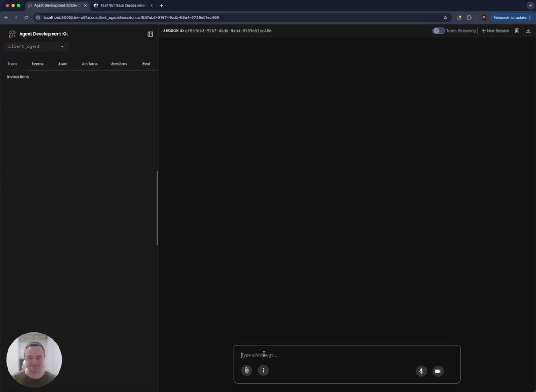536x392 pixels.
Task: Click the Agent Development Kit logo icon
Action: (12, 33)
